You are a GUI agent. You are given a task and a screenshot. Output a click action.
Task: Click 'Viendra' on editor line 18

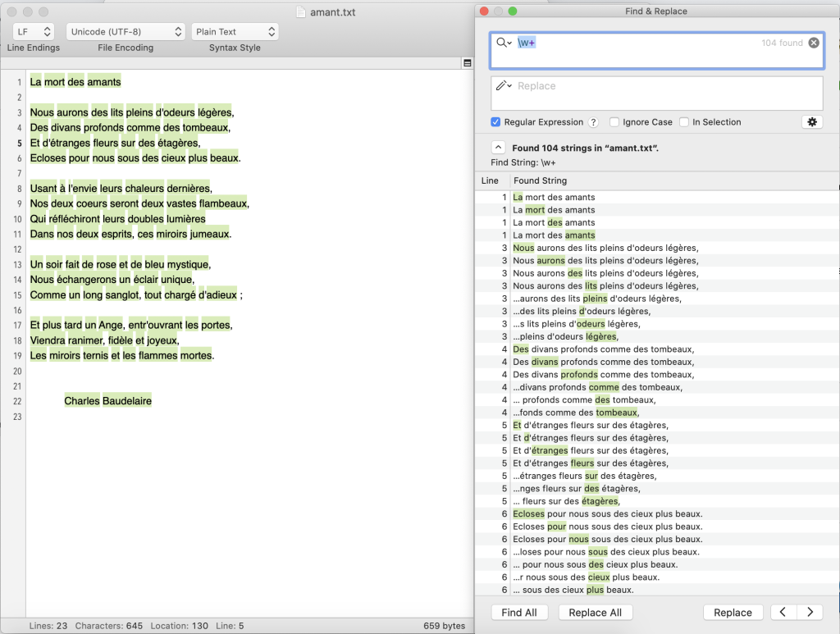(48, 340)
